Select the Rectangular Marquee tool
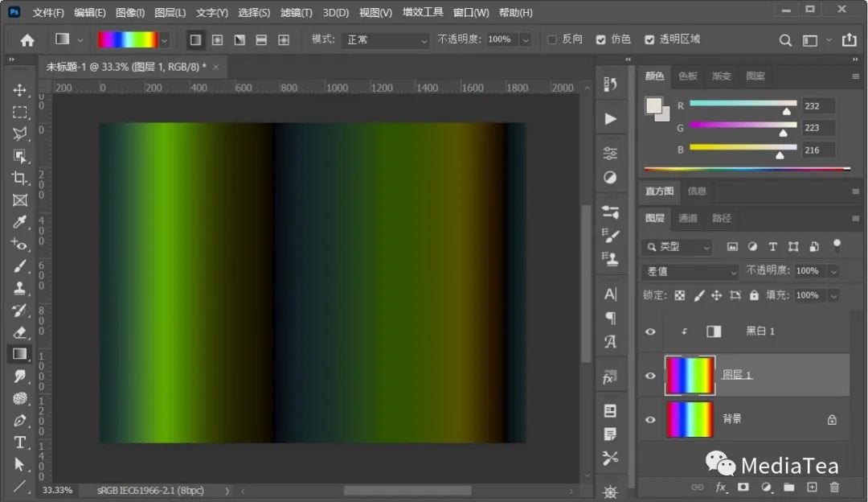The width and height of the screenshot is (868, 502). click(20, 113)
